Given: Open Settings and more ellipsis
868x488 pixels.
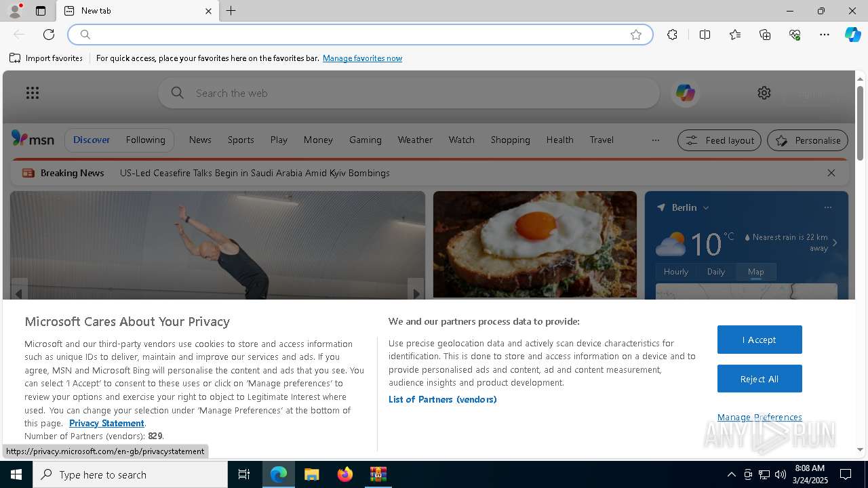Looking at the screenshot, I should [825, 35].
